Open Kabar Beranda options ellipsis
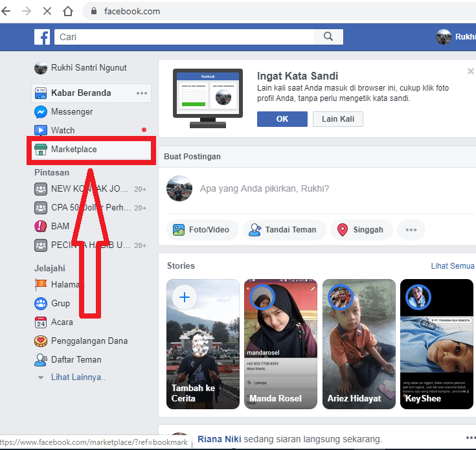 click(141, 93)
